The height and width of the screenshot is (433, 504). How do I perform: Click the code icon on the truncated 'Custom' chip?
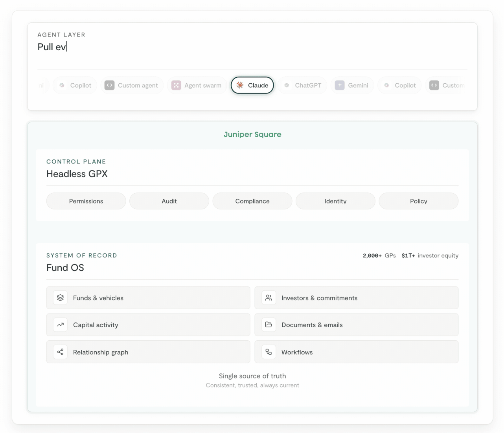434,85
